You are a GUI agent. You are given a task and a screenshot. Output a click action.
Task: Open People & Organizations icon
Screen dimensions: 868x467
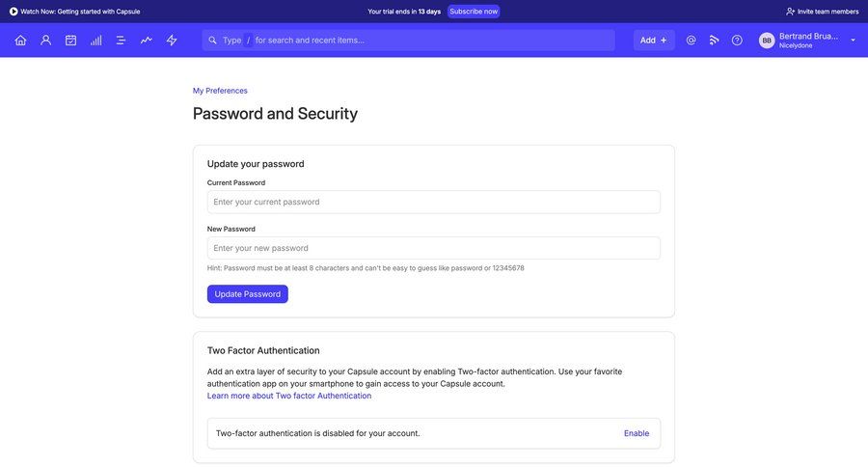(x=45, y=41)
